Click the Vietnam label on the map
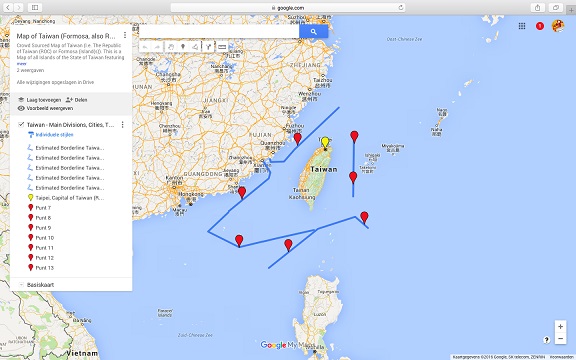Screen dimensions: 576x360 [x=82, y=353]
